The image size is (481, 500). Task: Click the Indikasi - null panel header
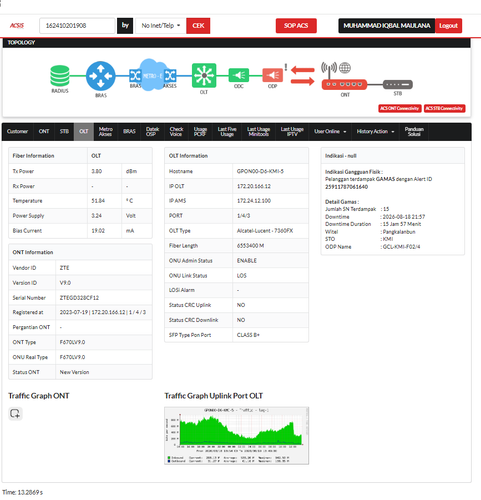pos(393,156)
